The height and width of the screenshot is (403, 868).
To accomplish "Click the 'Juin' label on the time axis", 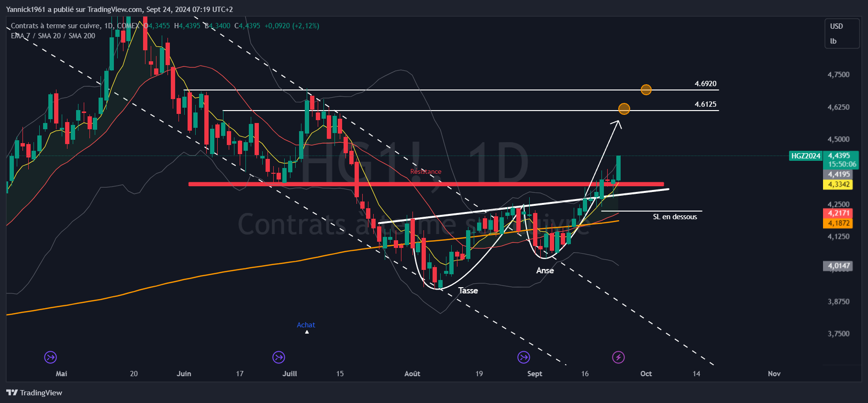I will pos(184,374).
